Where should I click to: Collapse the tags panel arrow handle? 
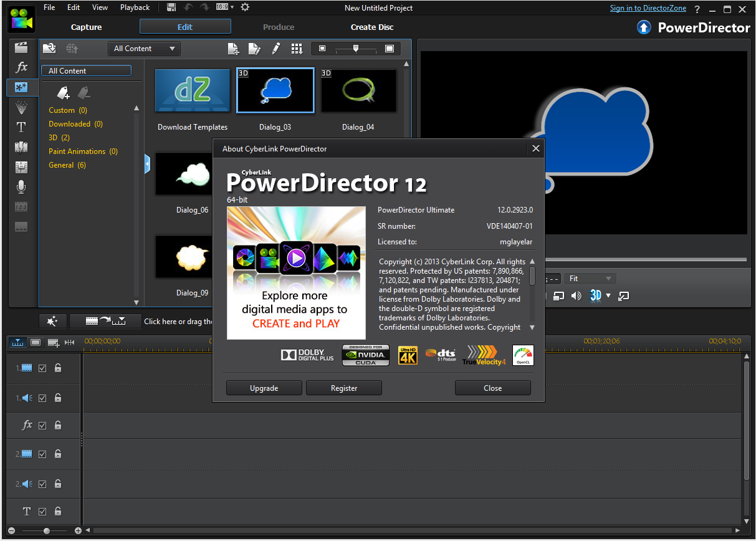pos(147,164)
